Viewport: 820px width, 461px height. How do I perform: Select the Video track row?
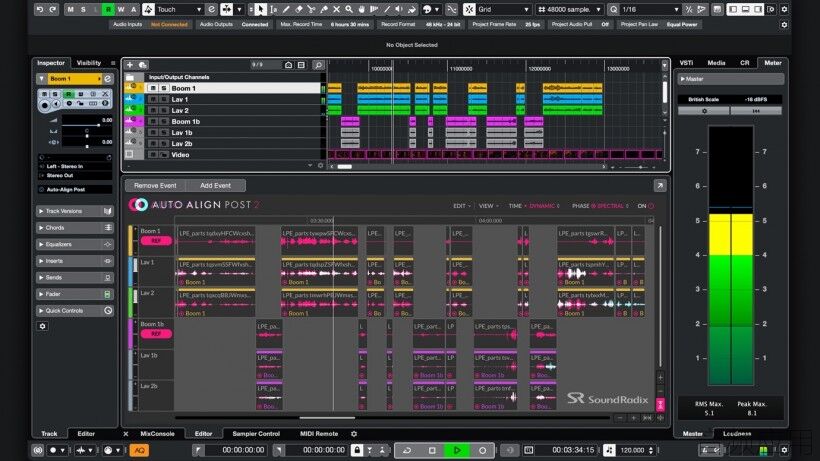pyautogui.click(x=223, y=155)
